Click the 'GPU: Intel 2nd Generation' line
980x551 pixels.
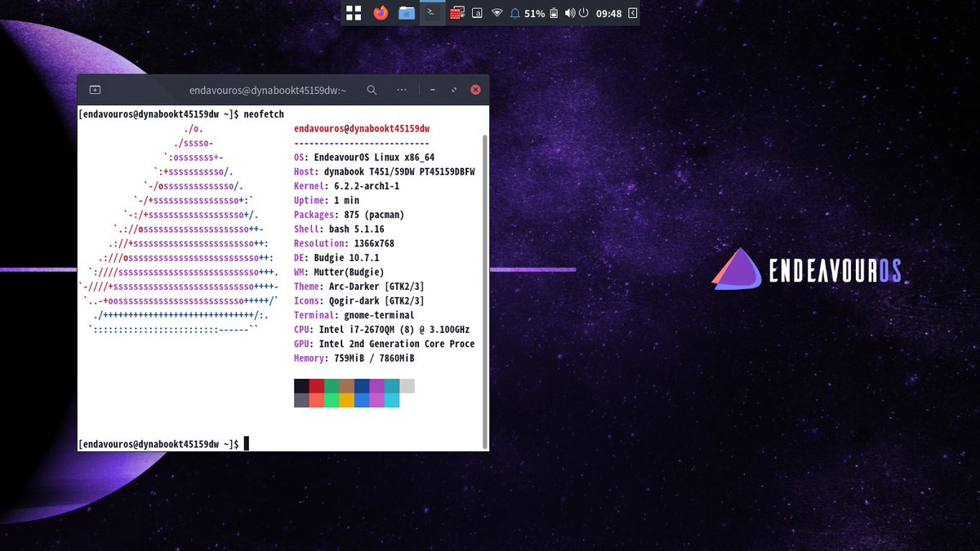385,344
